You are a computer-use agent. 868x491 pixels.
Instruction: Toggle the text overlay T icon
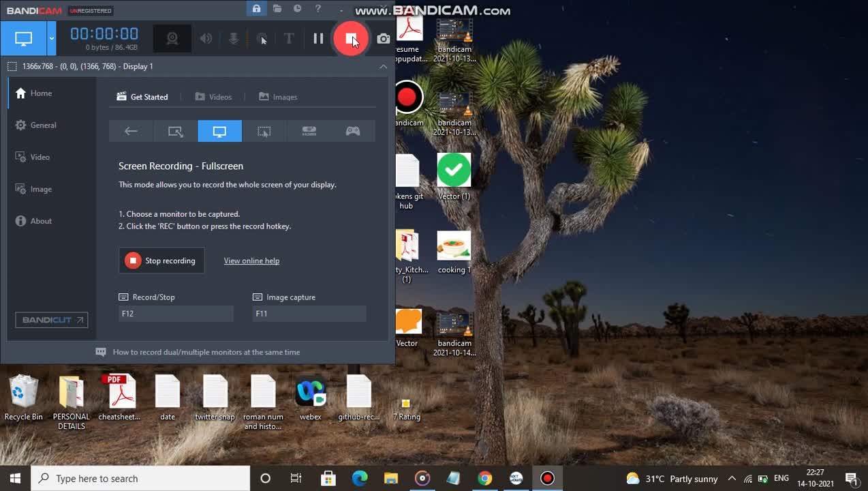pyautogui.click(x=289, y=39)
